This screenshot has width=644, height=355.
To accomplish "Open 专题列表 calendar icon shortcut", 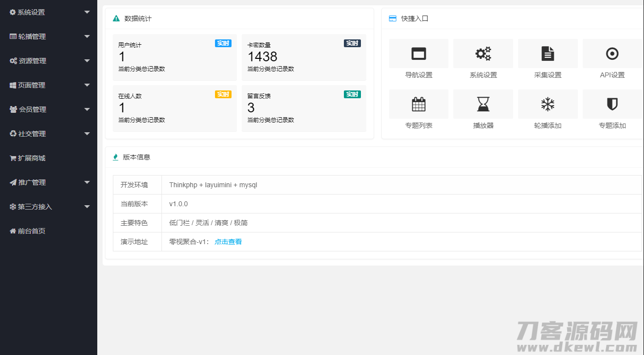I will coord(418,104).
